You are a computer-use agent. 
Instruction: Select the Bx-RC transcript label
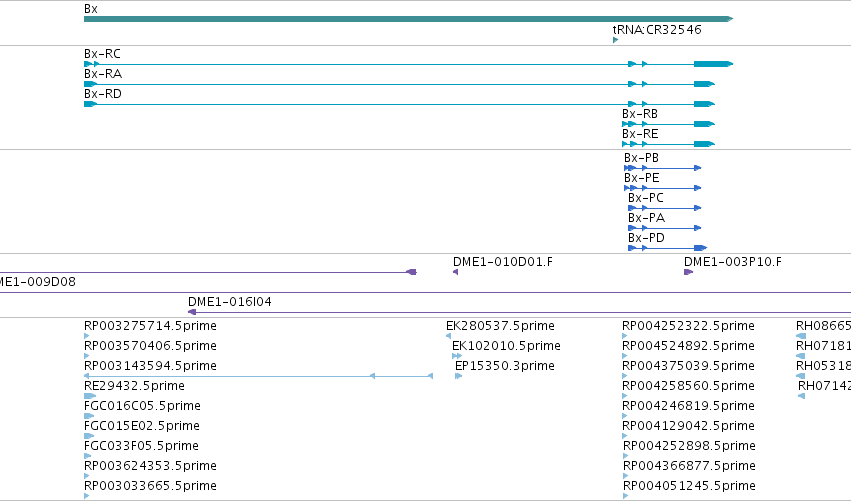tap(102, 54)
